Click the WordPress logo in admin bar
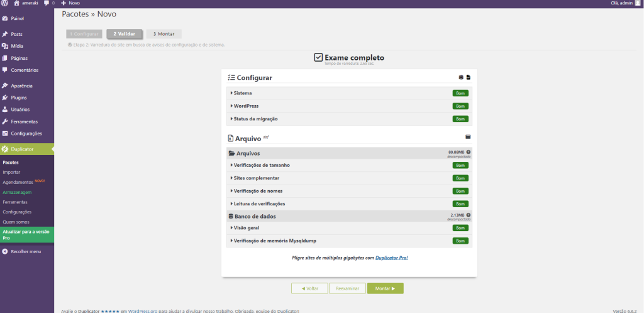 [5, 3]
